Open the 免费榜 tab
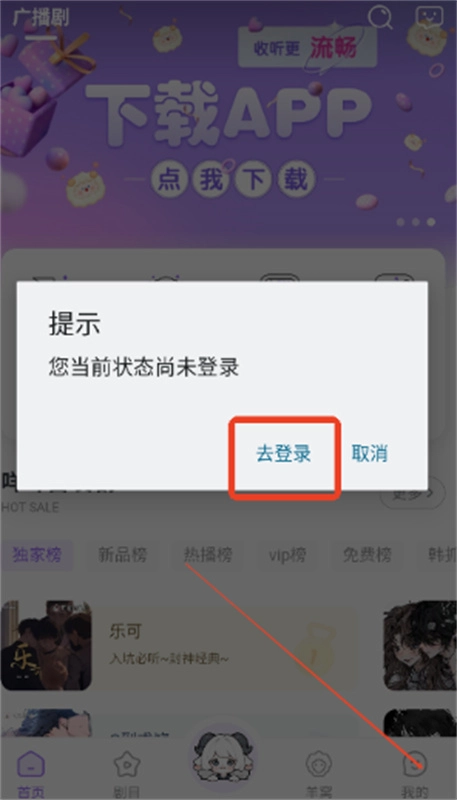This screenshot has height=800, width=457. 367,555
